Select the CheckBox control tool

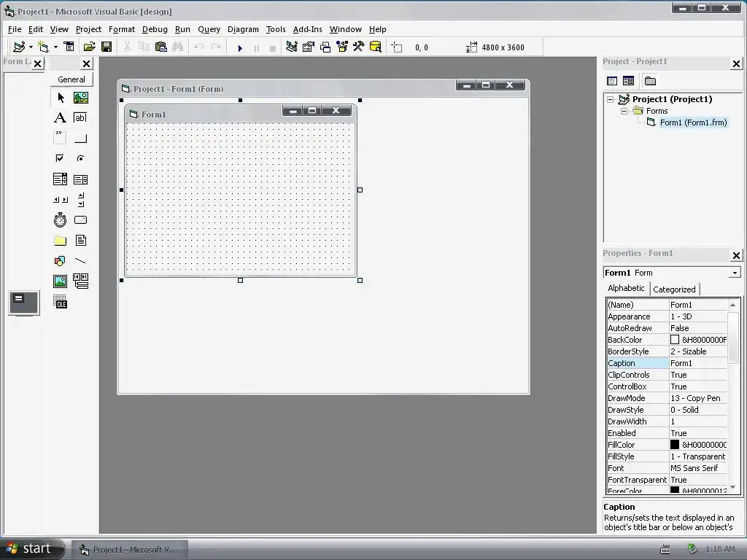point(60,158)
